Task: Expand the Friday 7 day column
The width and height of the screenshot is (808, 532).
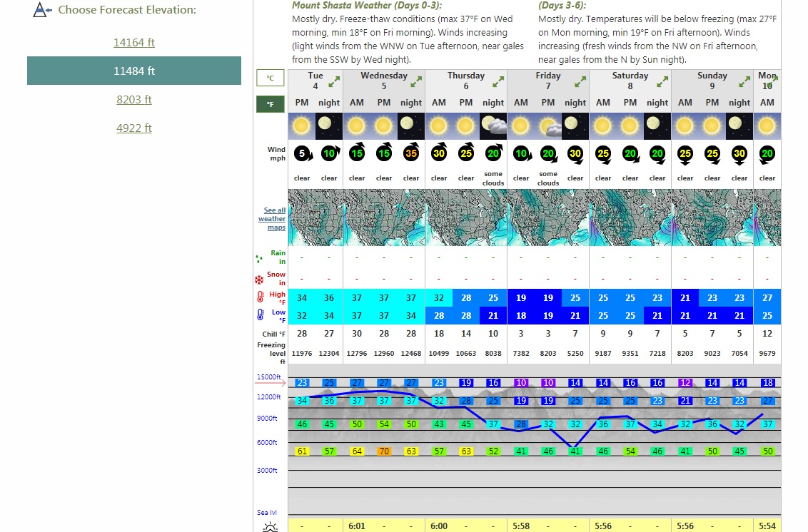Action: [580, 82]
